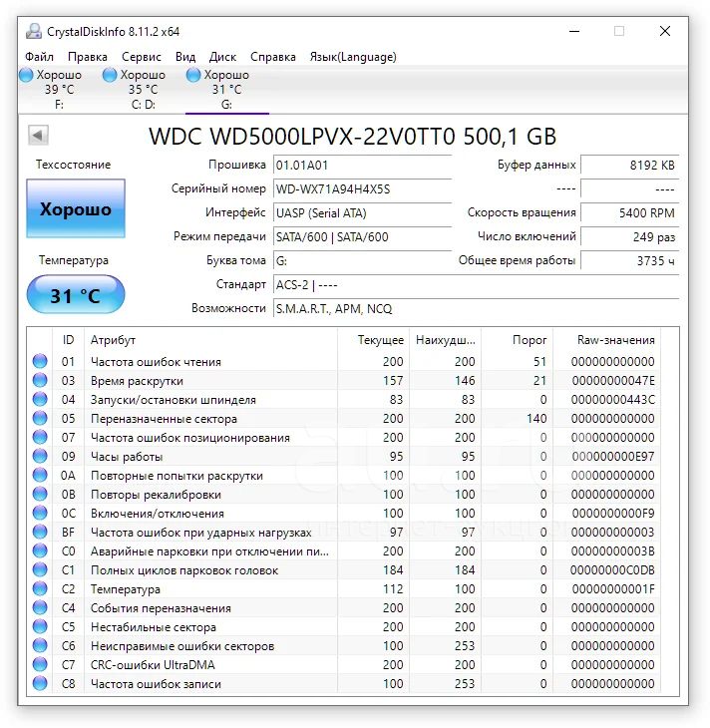Click the Скорость вращения value 5400 RPM

[629, 213]
